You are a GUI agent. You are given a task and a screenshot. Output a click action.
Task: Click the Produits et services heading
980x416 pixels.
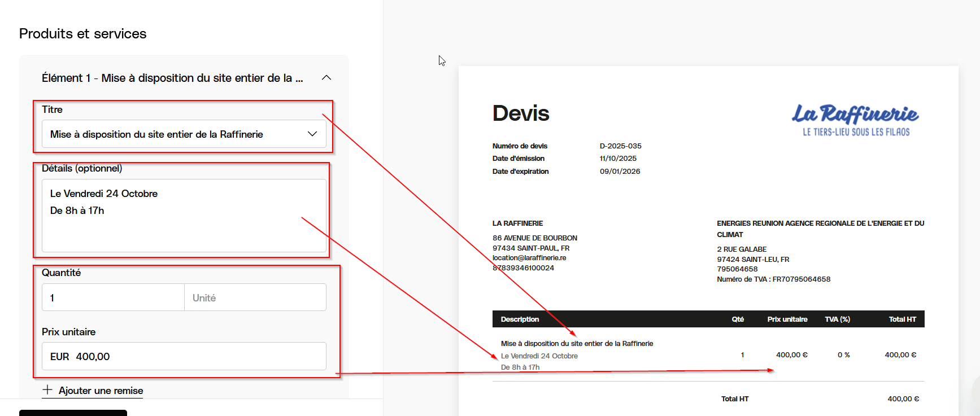(83, 34)
